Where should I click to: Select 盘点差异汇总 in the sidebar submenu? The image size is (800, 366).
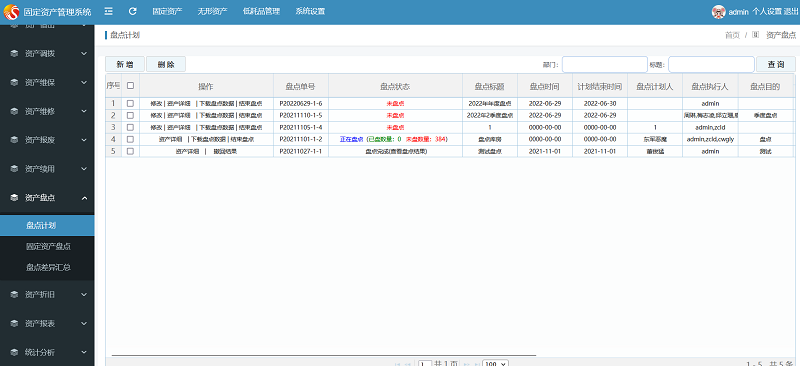click(47, 267)
